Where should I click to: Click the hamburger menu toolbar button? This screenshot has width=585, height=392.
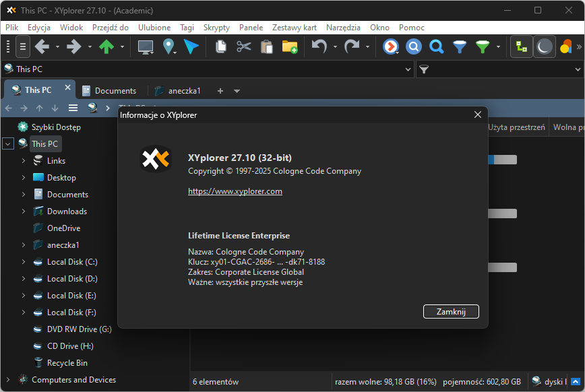23,46
